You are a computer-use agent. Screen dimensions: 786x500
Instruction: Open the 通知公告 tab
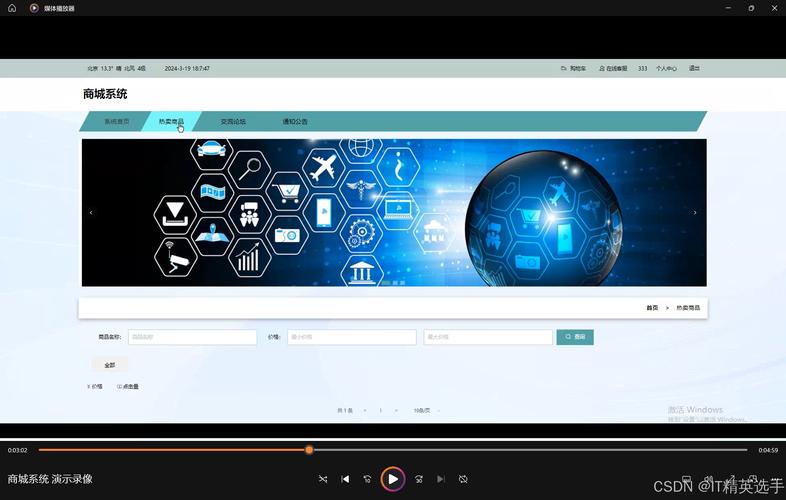click(295, 121)
